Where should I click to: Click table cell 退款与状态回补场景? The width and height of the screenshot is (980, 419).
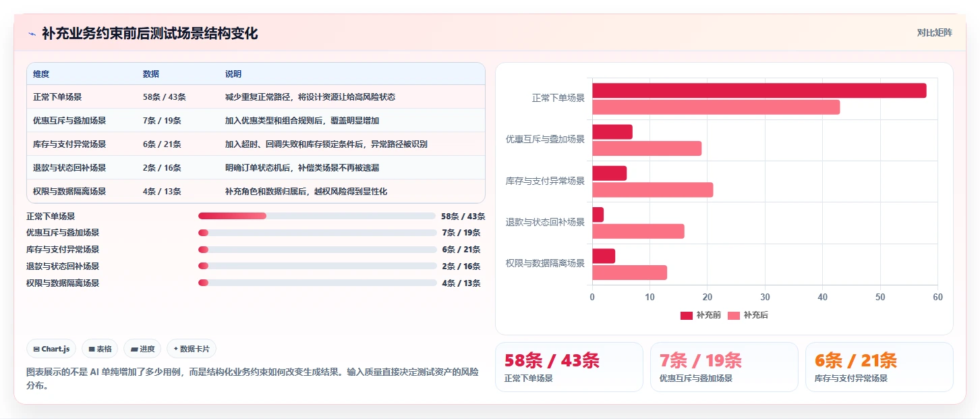point(69,168)
